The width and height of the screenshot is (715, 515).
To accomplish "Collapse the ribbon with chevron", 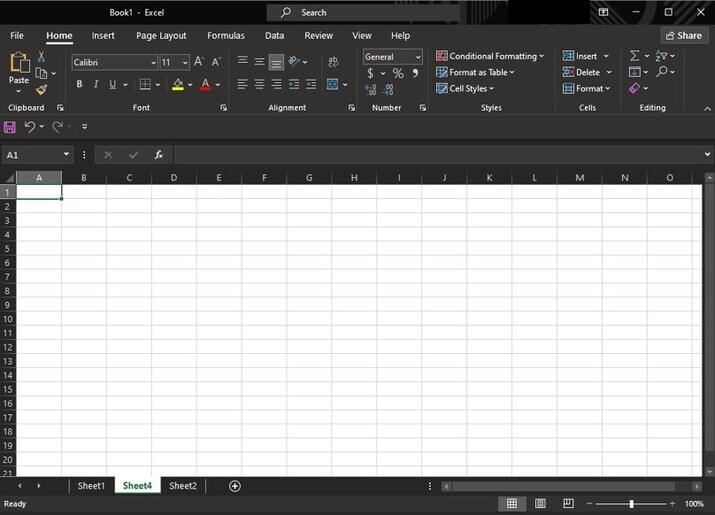I will [707, 109].
